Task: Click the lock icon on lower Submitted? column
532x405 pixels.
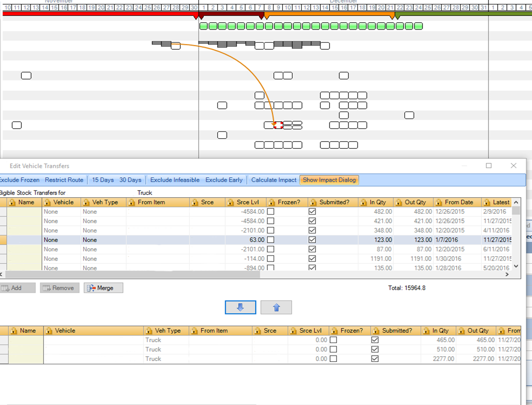Action: [x=376, y=331]
